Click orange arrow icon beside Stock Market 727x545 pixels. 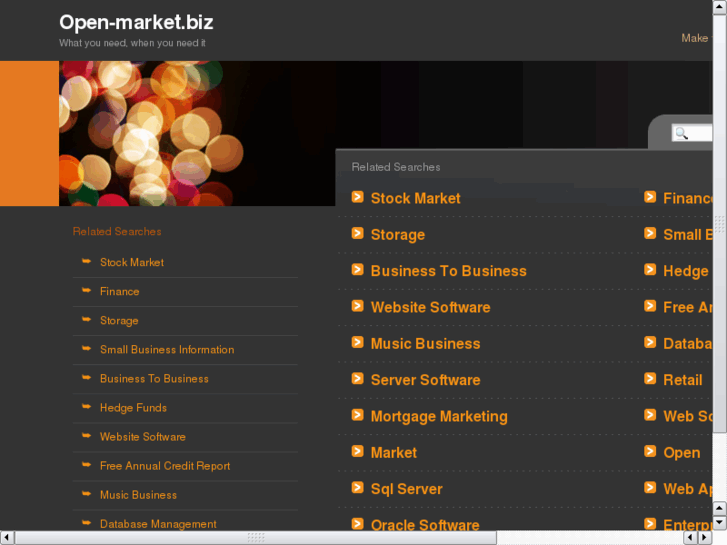(357, 197)
